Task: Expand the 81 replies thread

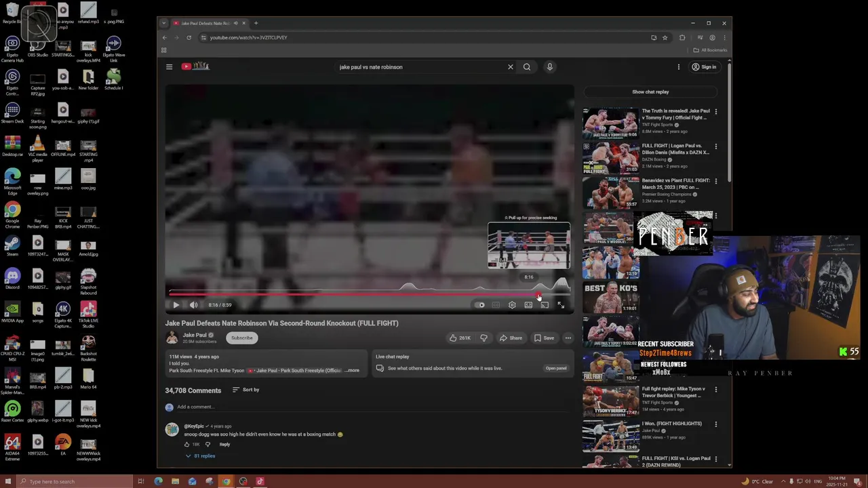Action: click(x=201, y=456)
